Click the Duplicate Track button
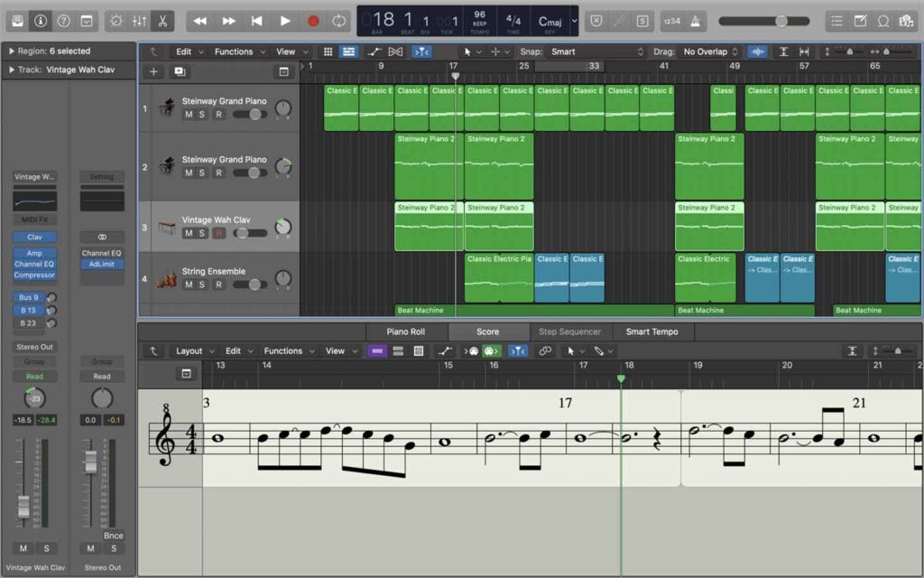 (180, 72)
